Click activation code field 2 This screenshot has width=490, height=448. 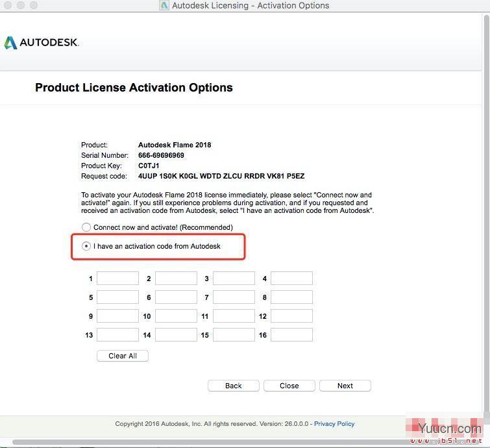coord(176,279)
